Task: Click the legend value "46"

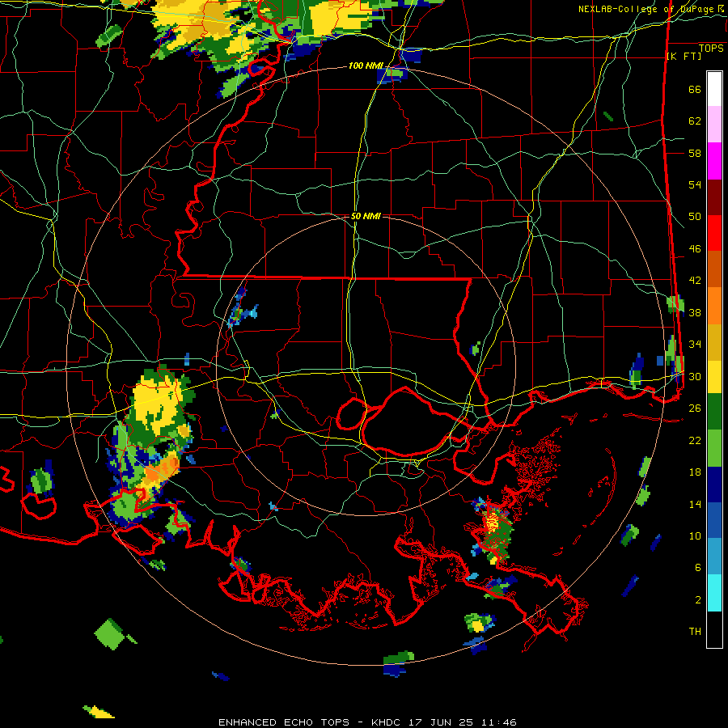Action: click(695, 248)
